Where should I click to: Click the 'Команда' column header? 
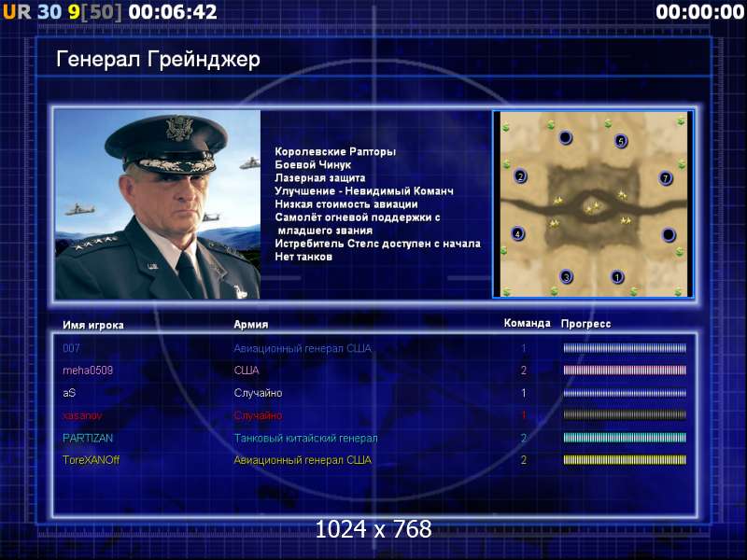click(527, 323)
